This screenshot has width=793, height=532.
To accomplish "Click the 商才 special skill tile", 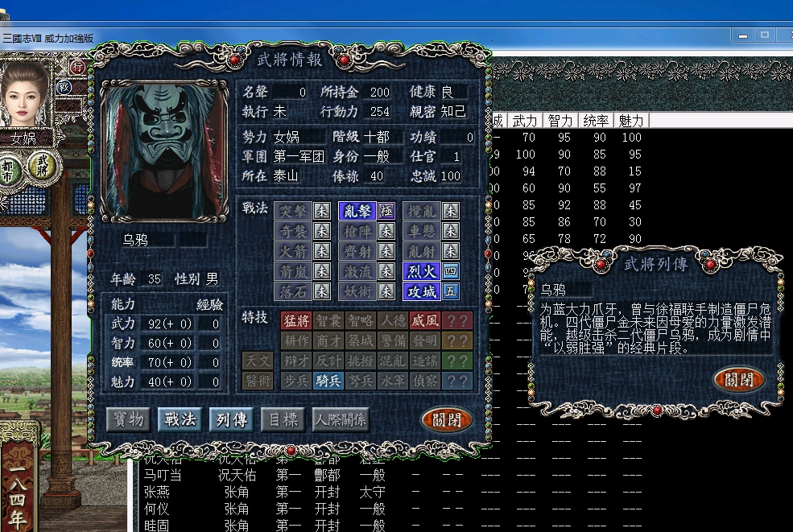I will point(328,340).
